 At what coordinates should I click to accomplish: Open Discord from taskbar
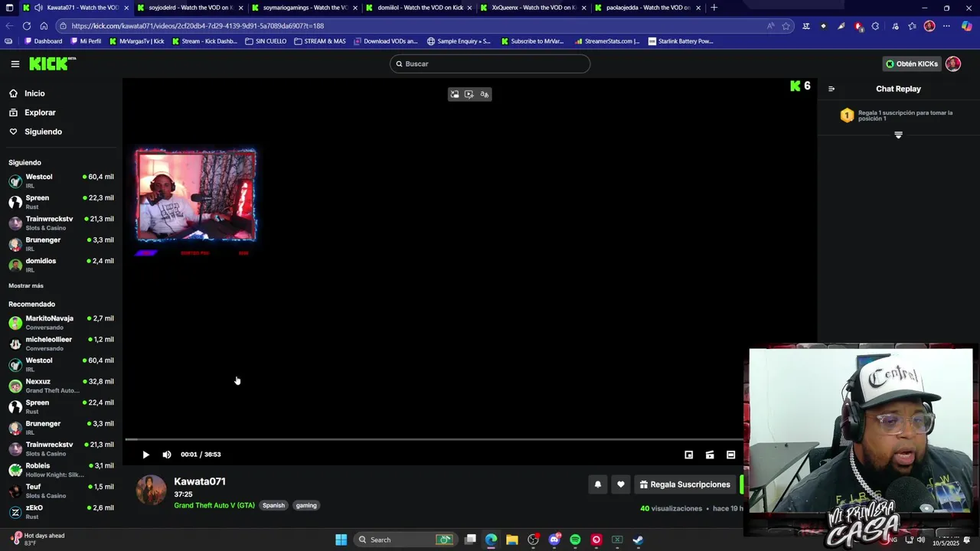tap(554, 540)
